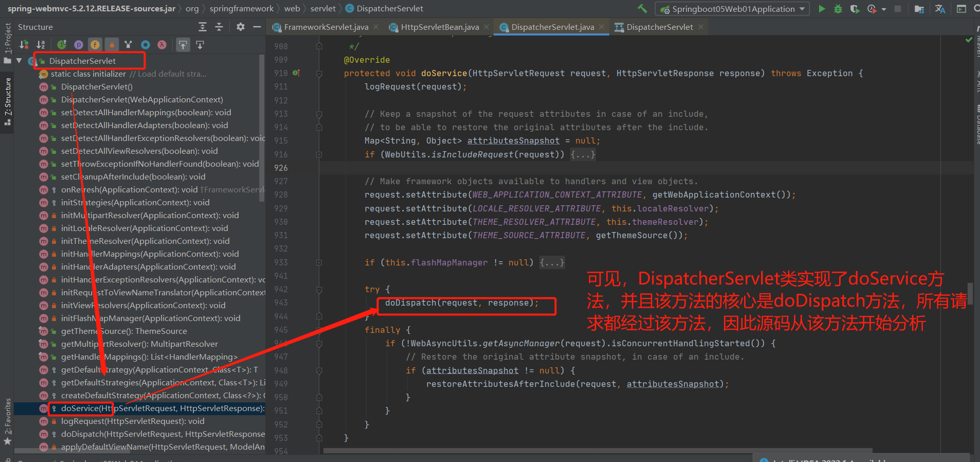The image size is (980, 462).
Task: Select doDispatch method in Structure tree
Action: (x=140, y=434)
